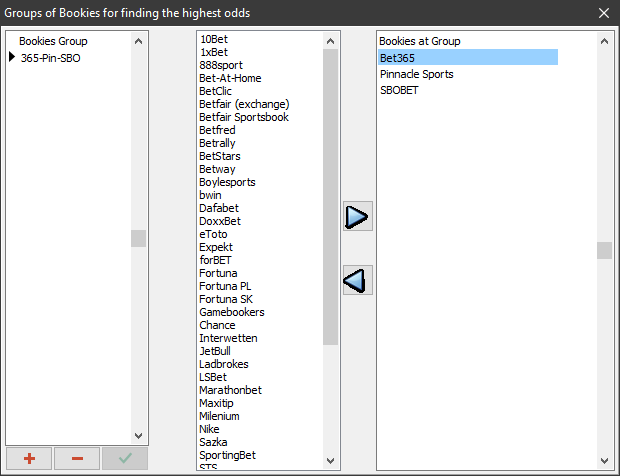620x476 pixels.
Task: Confirm changes with the green checkmark button
Action: [125, 459]
